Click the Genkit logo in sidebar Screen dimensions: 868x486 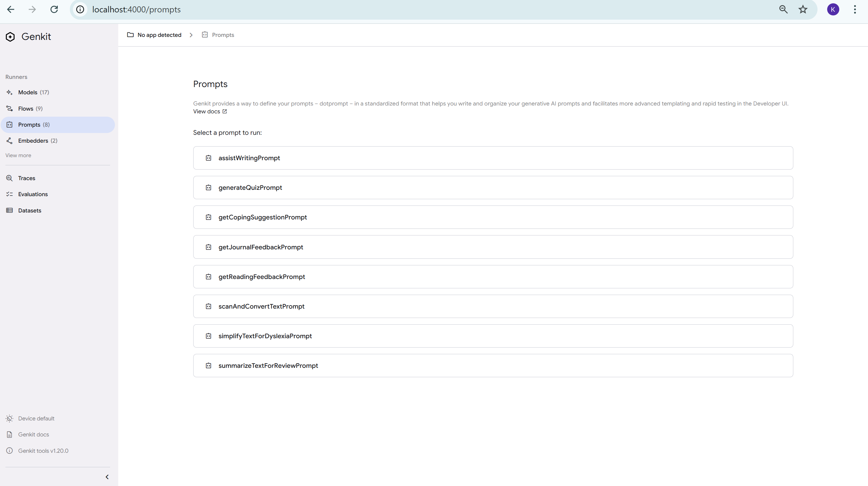10,37
